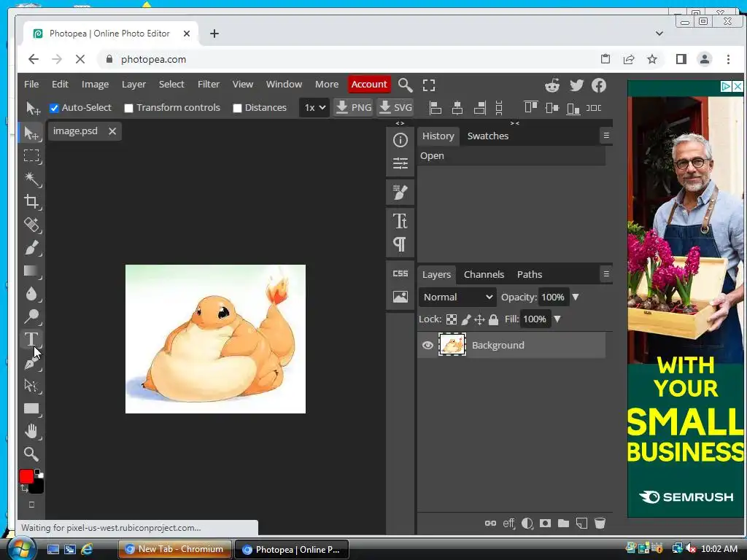Image resolution: width=747 pixels, height=560 pixels.
Task: Toggle quick mask mode icon
Action: coord(31,505)
